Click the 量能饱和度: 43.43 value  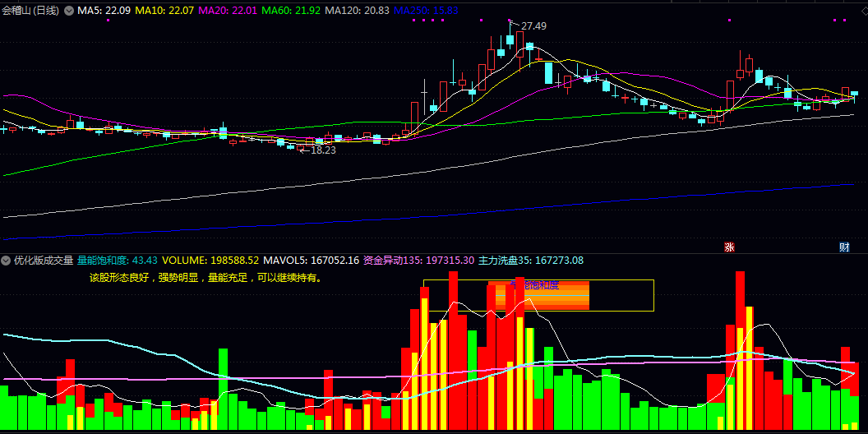pyautogui.click(x=118, y=261)
